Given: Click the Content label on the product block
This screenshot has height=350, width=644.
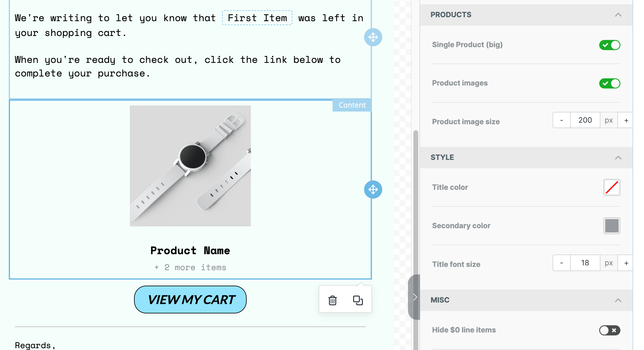Looking at the screenshot, I should tap(352, 105).
